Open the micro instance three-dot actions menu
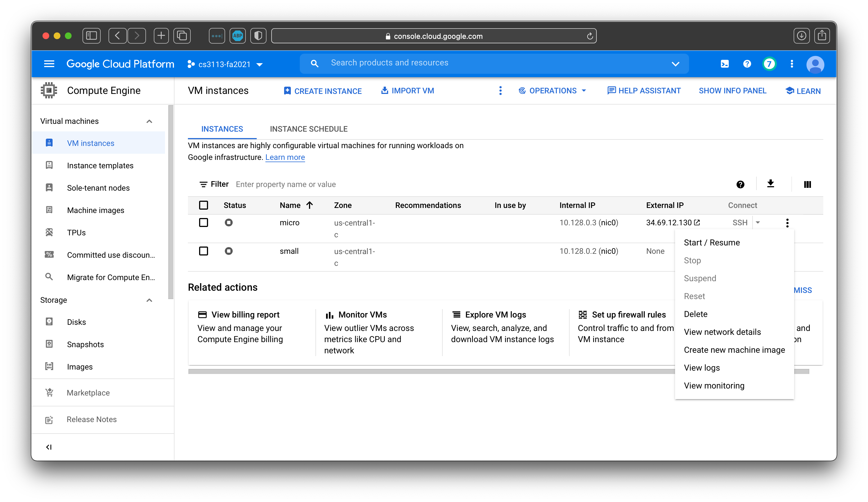 tap(787, 223)
